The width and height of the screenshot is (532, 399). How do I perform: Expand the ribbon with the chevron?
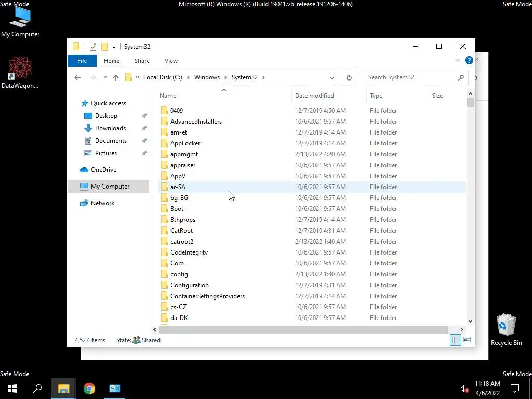pyautogui.click(x=457, y=60)
